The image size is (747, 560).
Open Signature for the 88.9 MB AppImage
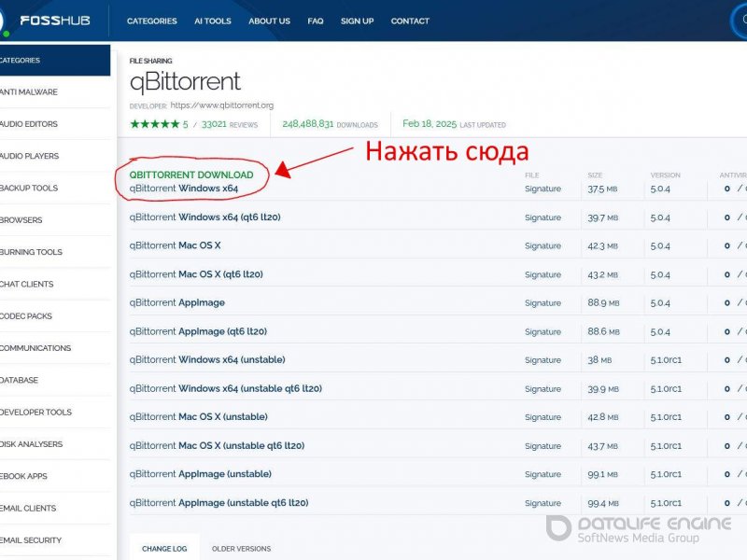click(543, 302)
